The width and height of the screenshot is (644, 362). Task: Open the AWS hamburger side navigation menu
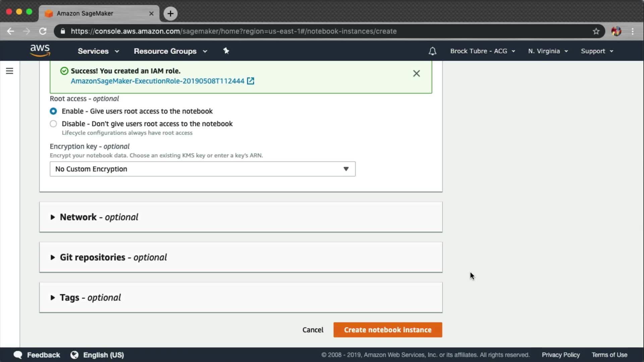9,71
